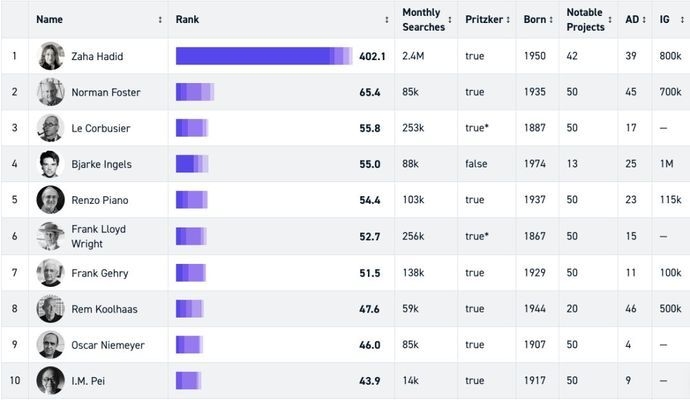Click Oscar Niemeyer's portrait
Viewport: 690px width, 400px height.
pyautogui.click(x=51, y=345)
